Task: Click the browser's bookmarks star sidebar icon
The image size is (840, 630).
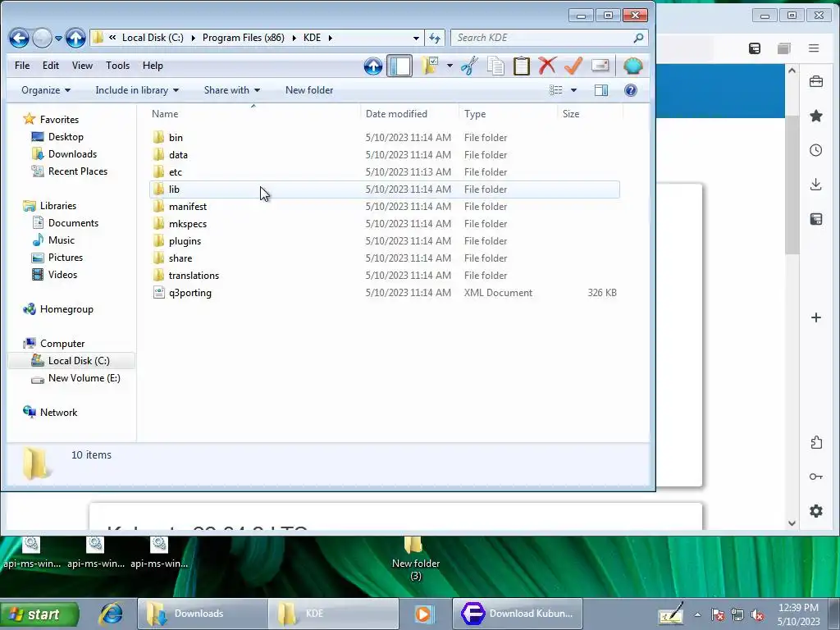Action: (816, 116)
